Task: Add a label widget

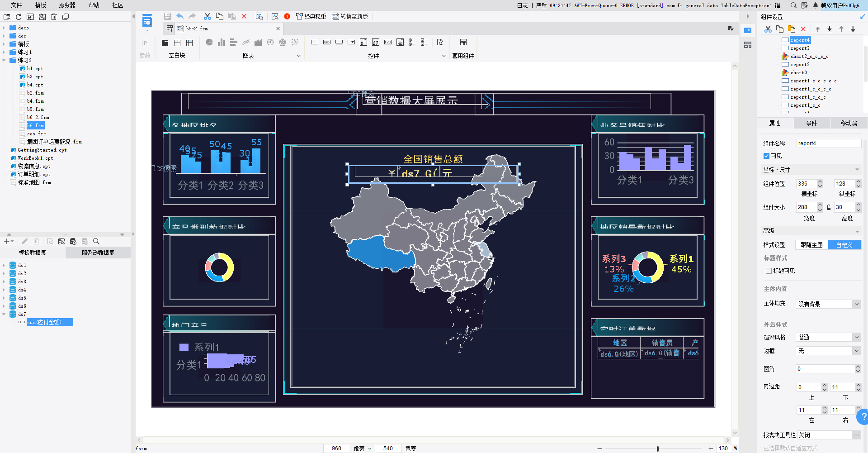Action: [x=327, y=42]
